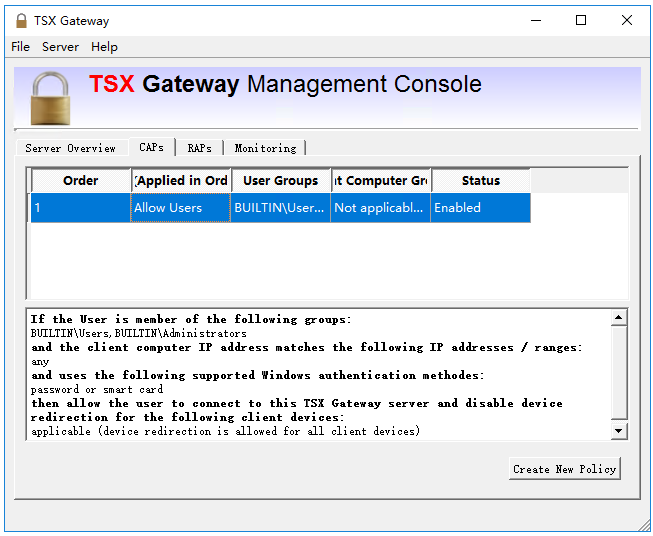Click the User Groups column header
Screen dimensions: 653x536
(x=281, y=180)
